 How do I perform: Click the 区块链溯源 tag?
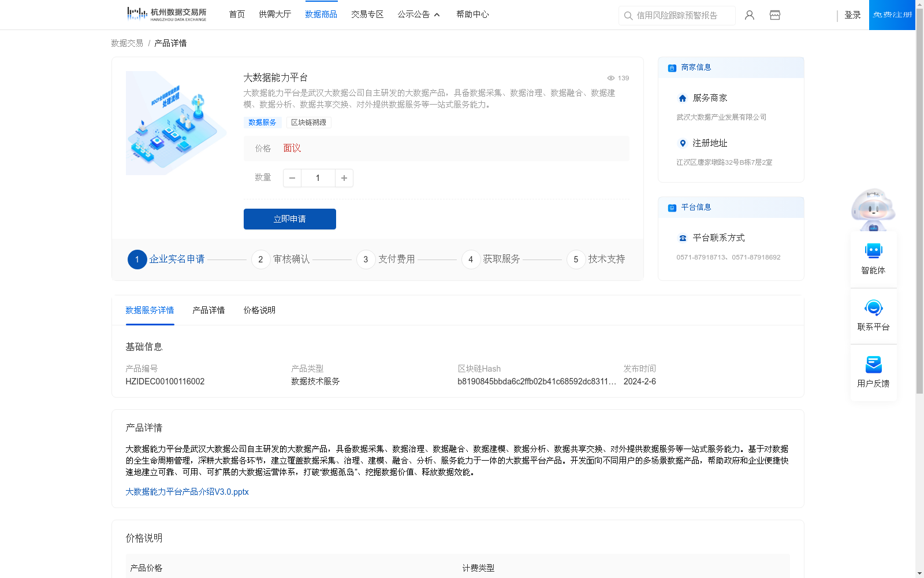pos(308,123)
